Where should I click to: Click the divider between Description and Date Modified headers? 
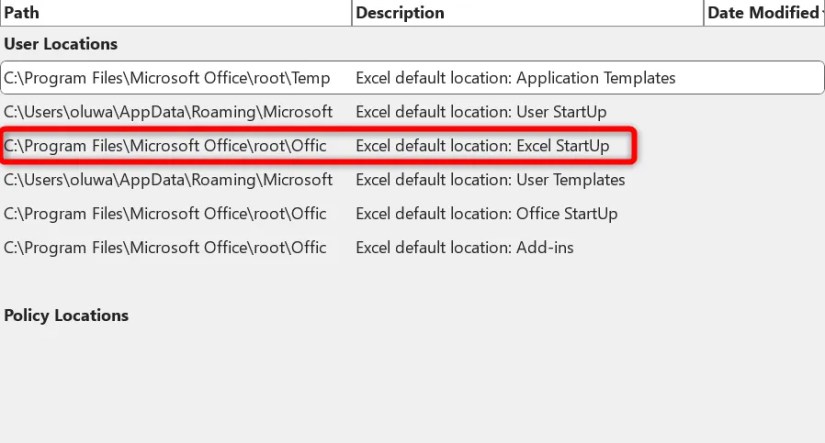[704, 13]
